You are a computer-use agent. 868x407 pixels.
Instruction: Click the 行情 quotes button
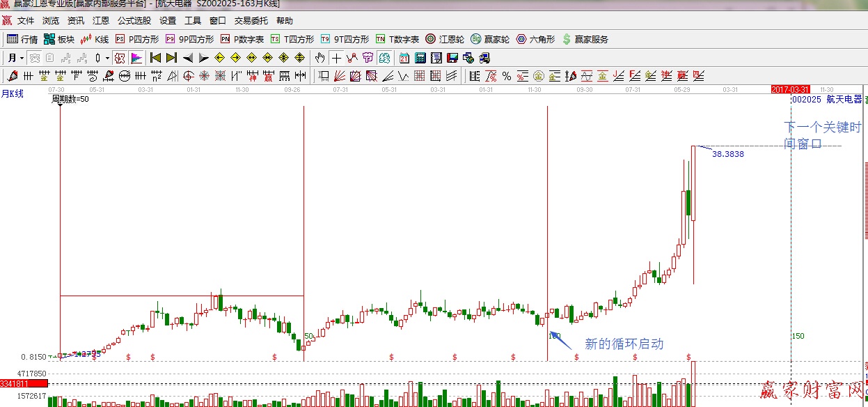22,40
